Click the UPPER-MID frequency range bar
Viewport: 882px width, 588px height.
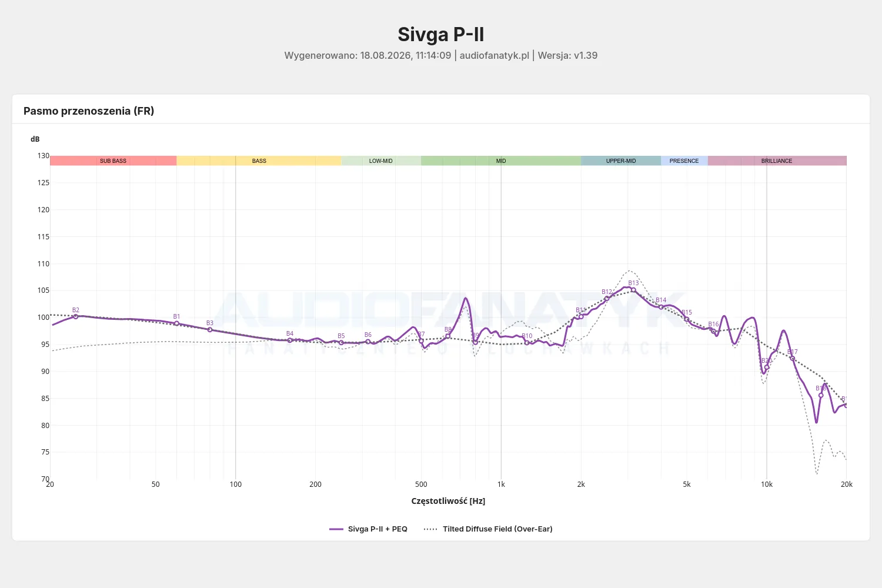tap(621, 161)
